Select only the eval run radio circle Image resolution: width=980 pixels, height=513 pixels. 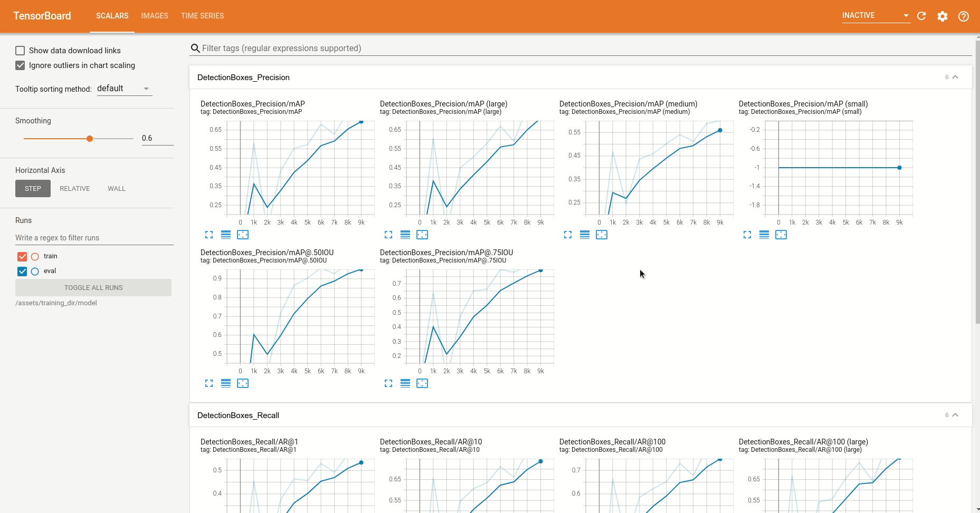tap(35, 272)
